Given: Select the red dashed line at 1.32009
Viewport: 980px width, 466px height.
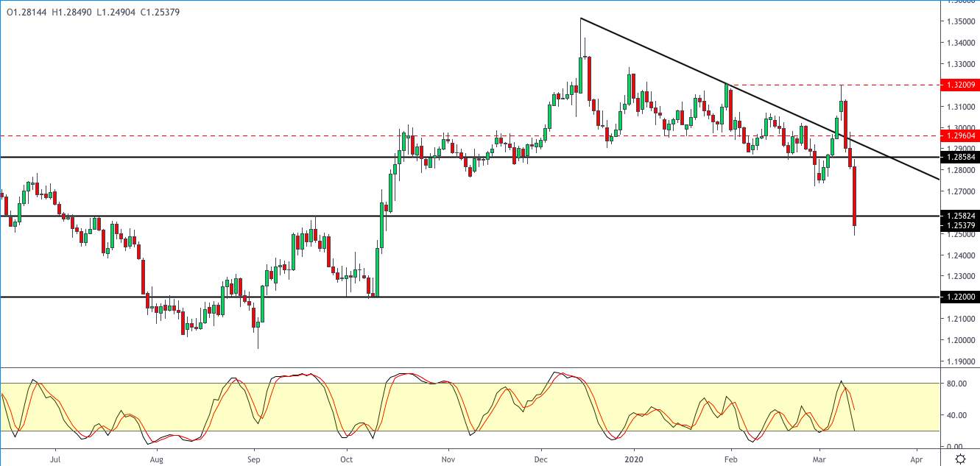Looking at the screenshot, I should pyautogui.click(x=832, y=85).
